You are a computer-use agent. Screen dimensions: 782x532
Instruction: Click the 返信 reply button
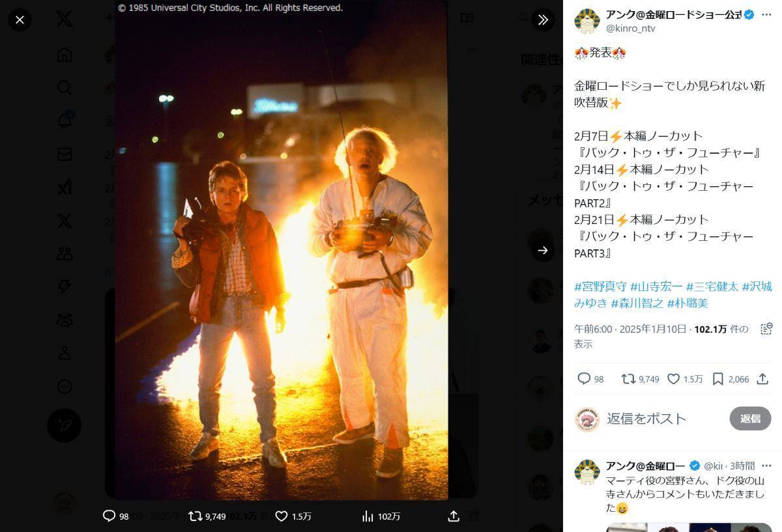[750, 419]
